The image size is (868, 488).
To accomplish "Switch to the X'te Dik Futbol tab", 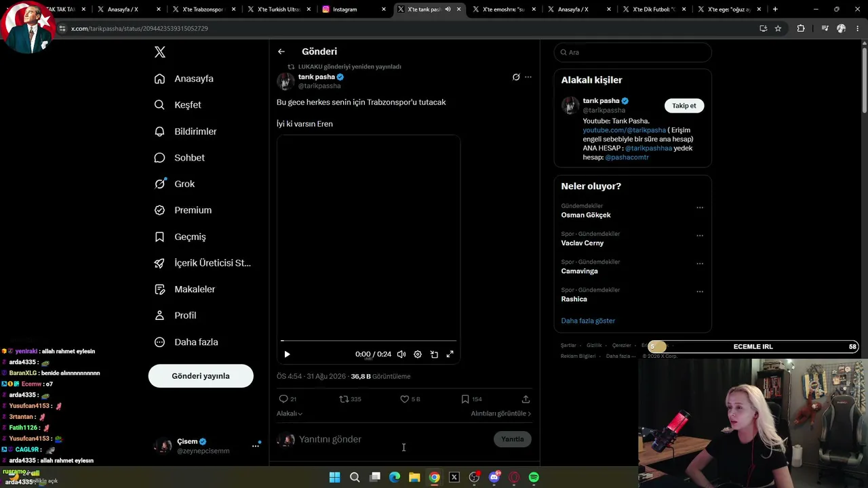I will click(x=655, y=9).
